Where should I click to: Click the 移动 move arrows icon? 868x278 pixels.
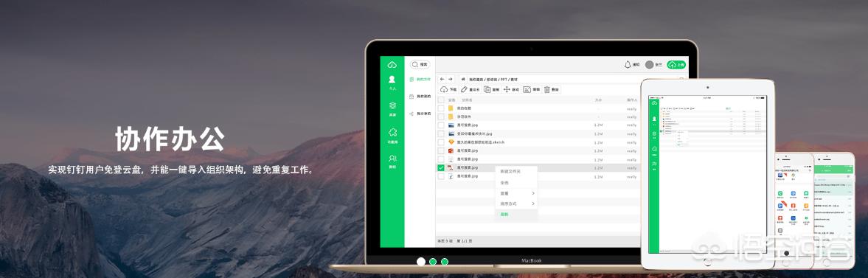tap(507, 89)
